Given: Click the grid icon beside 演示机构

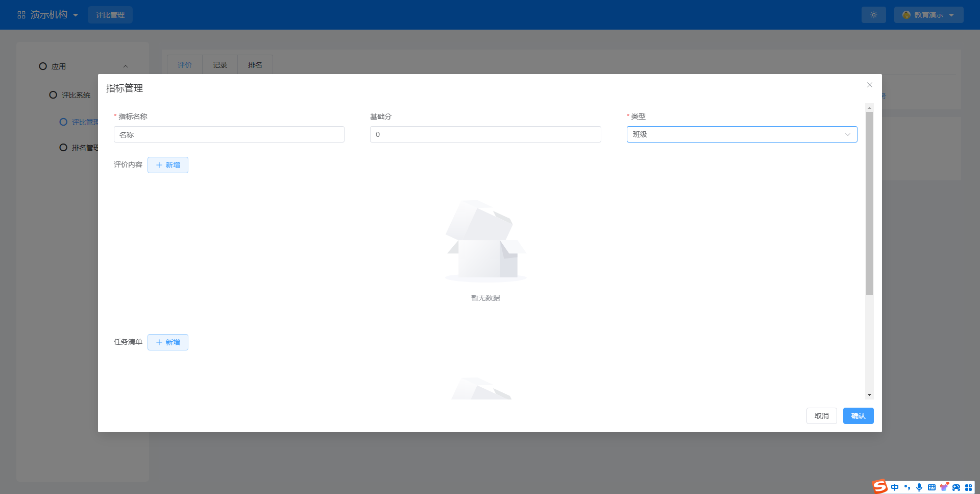Looking at the screenshot, I should [21, 15].
